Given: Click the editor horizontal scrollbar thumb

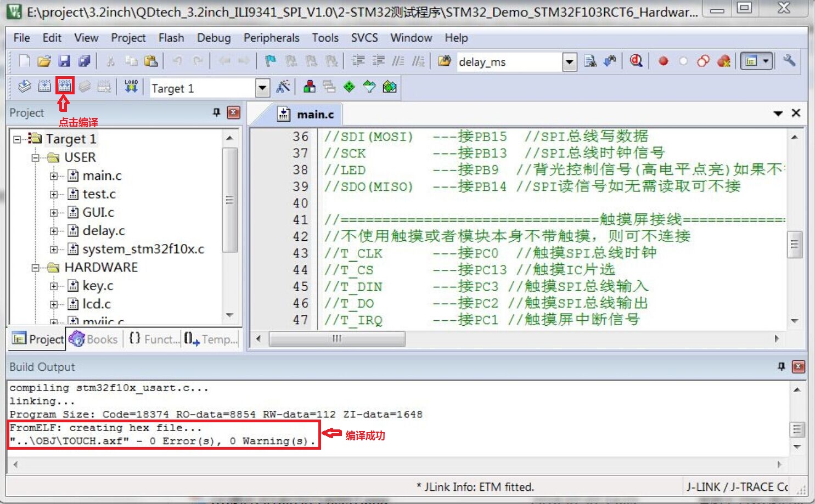Looking at the screenshot, I should coord(337,339).
